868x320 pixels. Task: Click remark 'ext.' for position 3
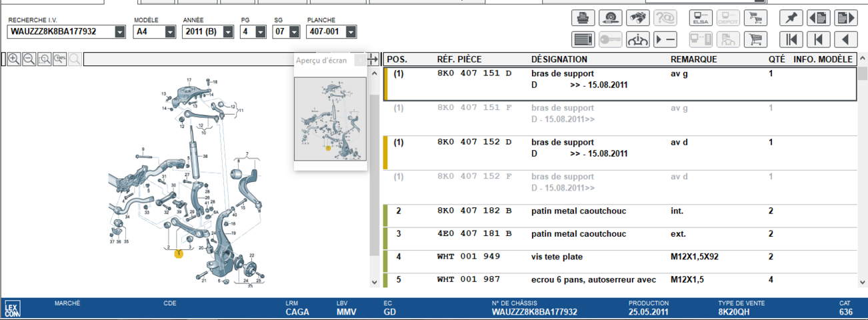678,234
